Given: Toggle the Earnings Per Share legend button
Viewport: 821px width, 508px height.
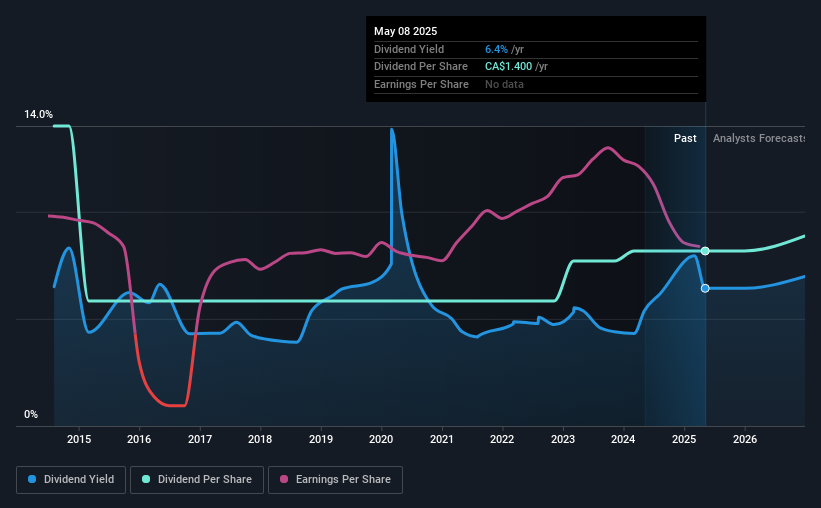Looking at the screenshot, I should pyautogui.click(x=335, y=480).
